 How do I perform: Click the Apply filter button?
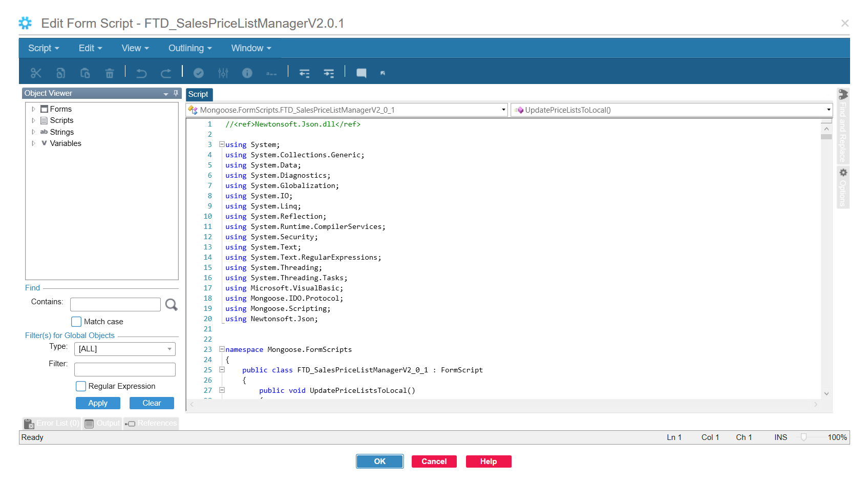point(98,403)
